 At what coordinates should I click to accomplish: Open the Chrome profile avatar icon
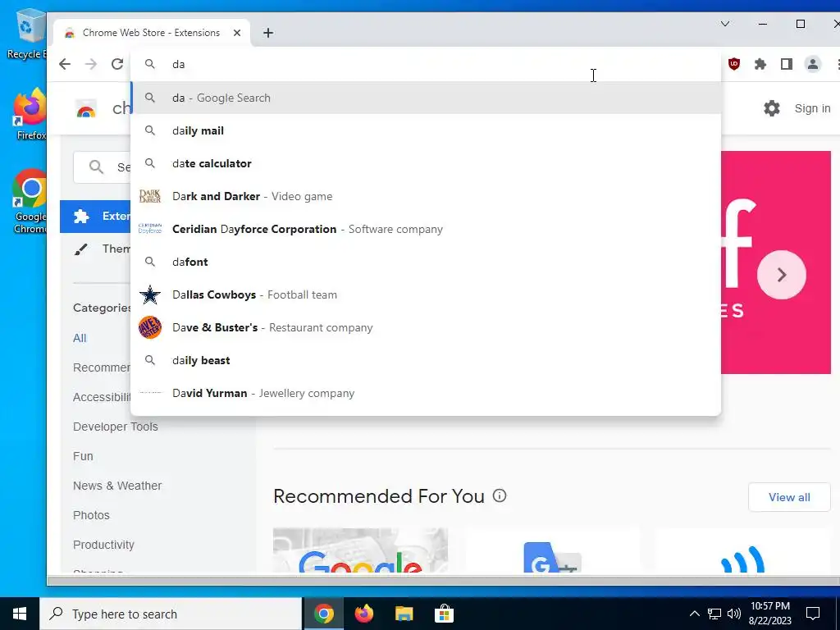813,64
